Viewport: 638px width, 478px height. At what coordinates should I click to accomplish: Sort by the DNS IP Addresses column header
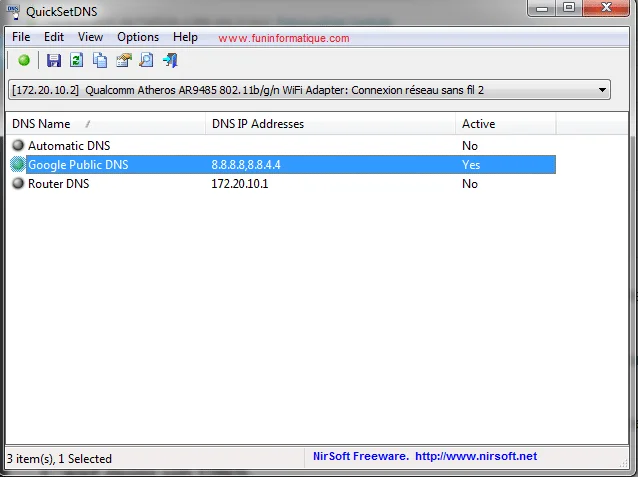[330, 124]
